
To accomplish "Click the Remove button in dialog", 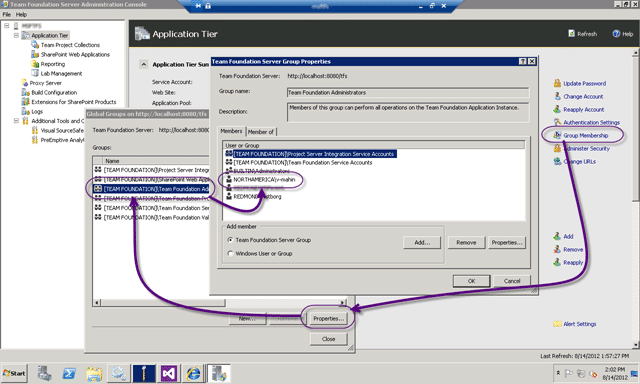I will pos(466,242).
